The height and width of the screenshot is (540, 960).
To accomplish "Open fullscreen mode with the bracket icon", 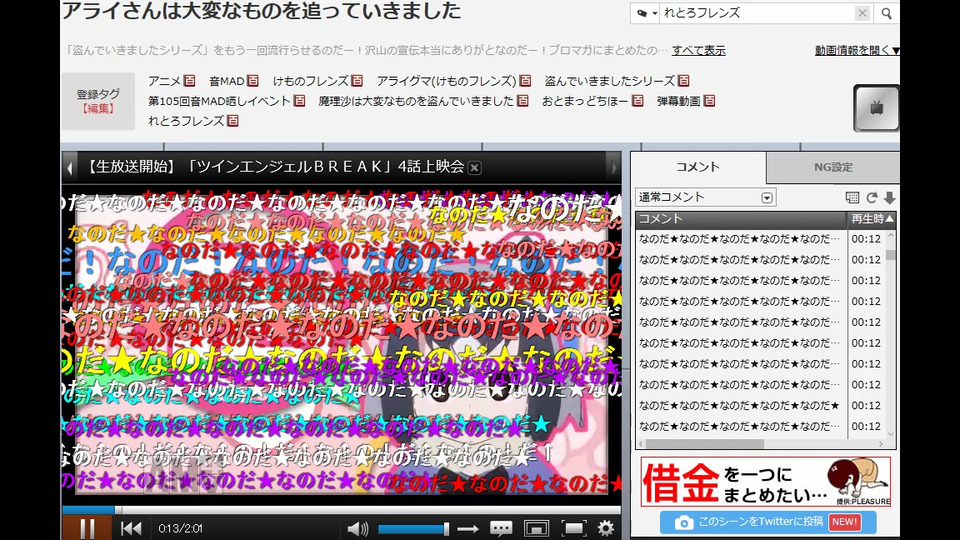I will (574, 528).
